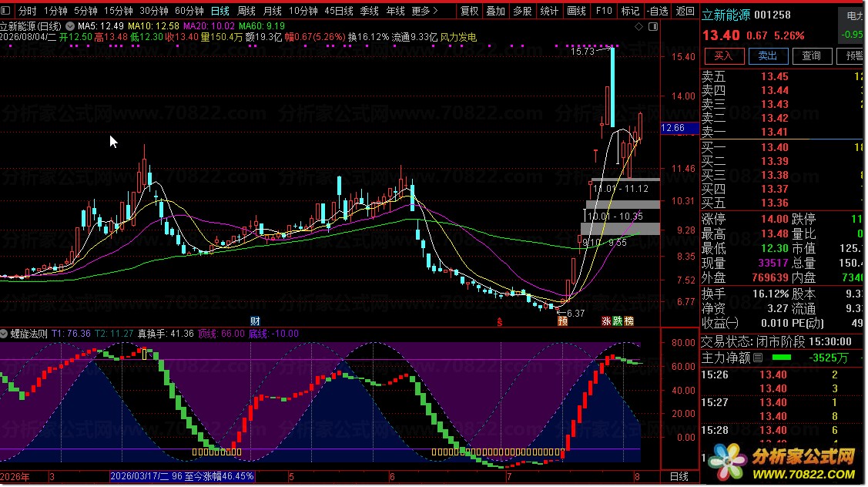The width and height of the screenshot is (868, 487).
Task: Select the 1分钟 period tab
Action: [x=55, y=11]
